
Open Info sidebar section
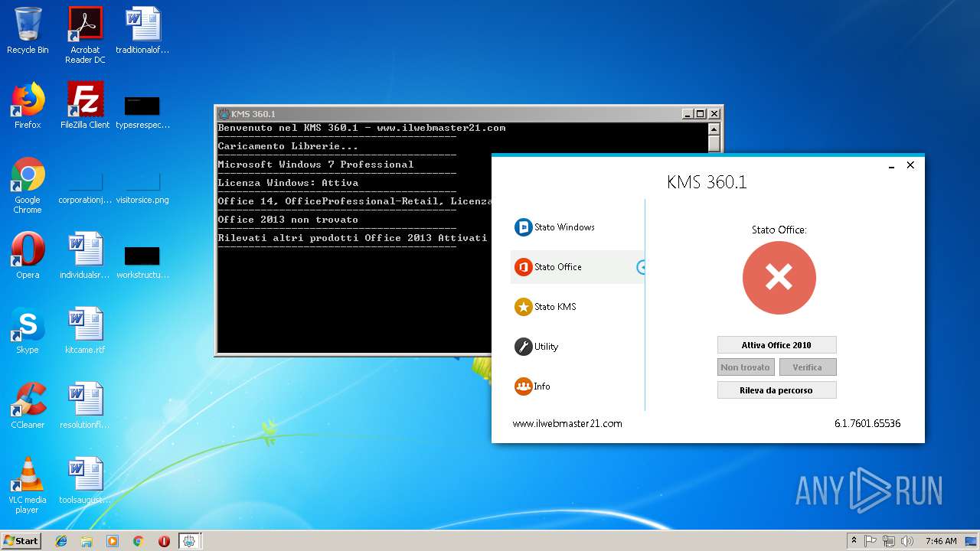tap(577, 386)
